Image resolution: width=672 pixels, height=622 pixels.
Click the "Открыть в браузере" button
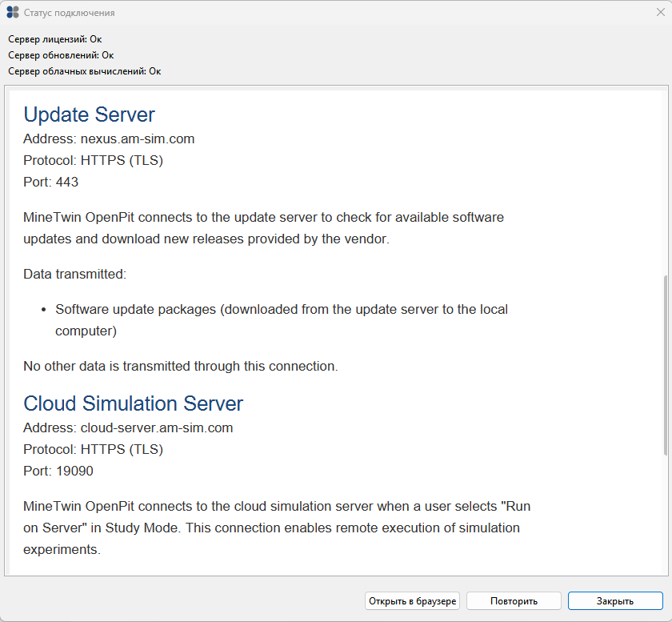(x=412, y=601)
